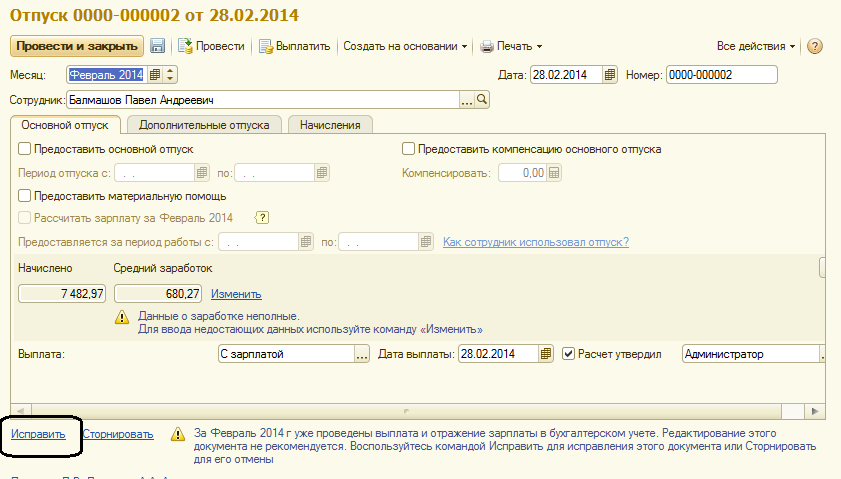Click the Провести toolbar button
Screen dimensions: 841x479
211,46
